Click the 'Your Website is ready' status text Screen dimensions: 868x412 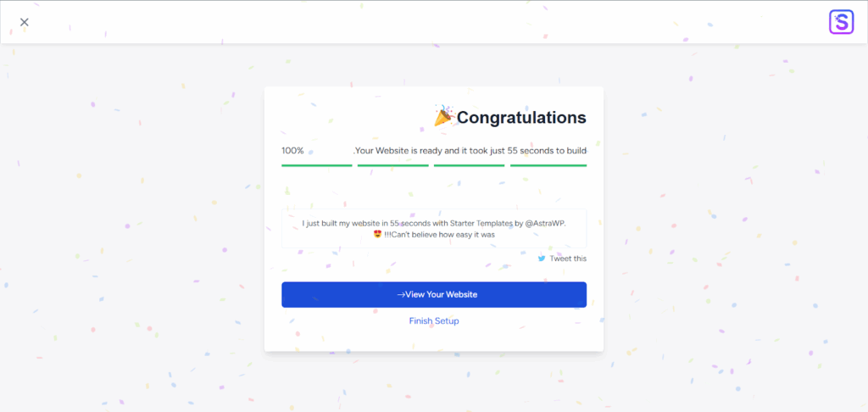point(470,151)
